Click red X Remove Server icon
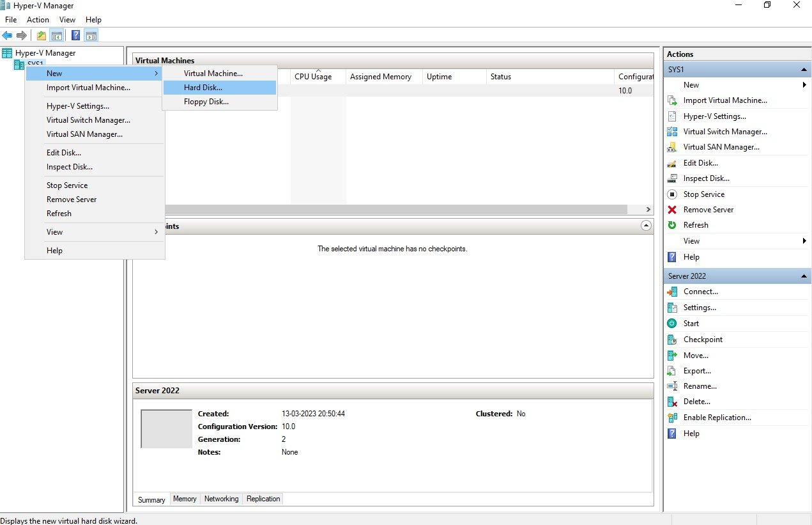Image resolution: width=812 pixels, height=525 pixels. click(672, 210)
